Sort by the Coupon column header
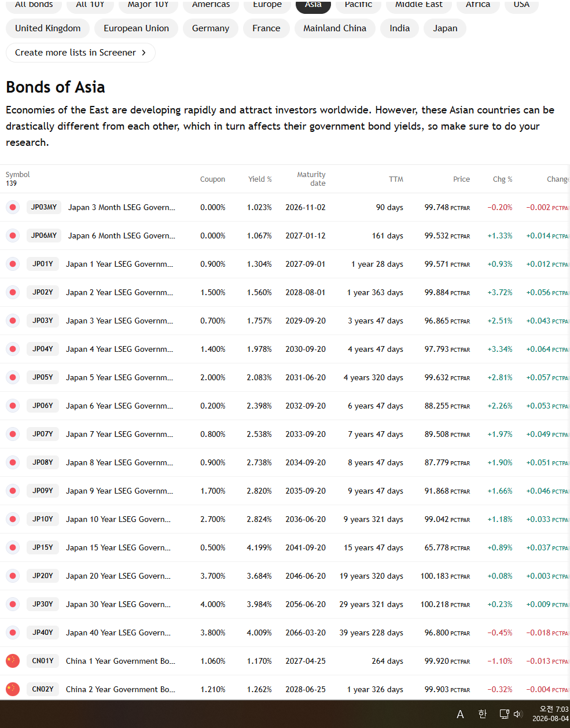570x728 pixels. click(212, 179)
